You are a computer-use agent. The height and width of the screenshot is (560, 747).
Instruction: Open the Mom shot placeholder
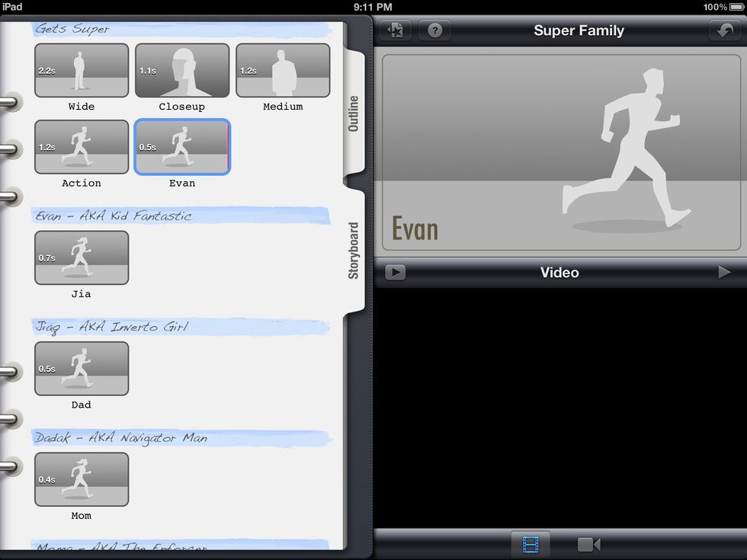click(82, 480)
